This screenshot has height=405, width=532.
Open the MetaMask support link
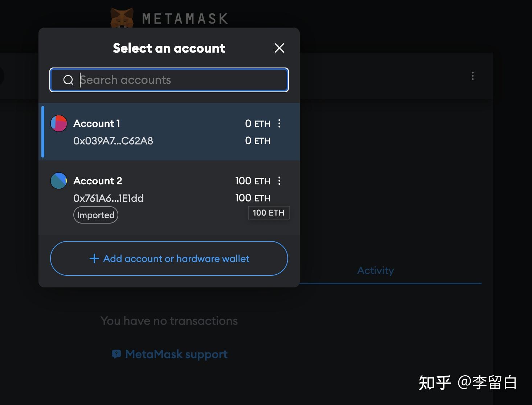(x=176, y=354)
